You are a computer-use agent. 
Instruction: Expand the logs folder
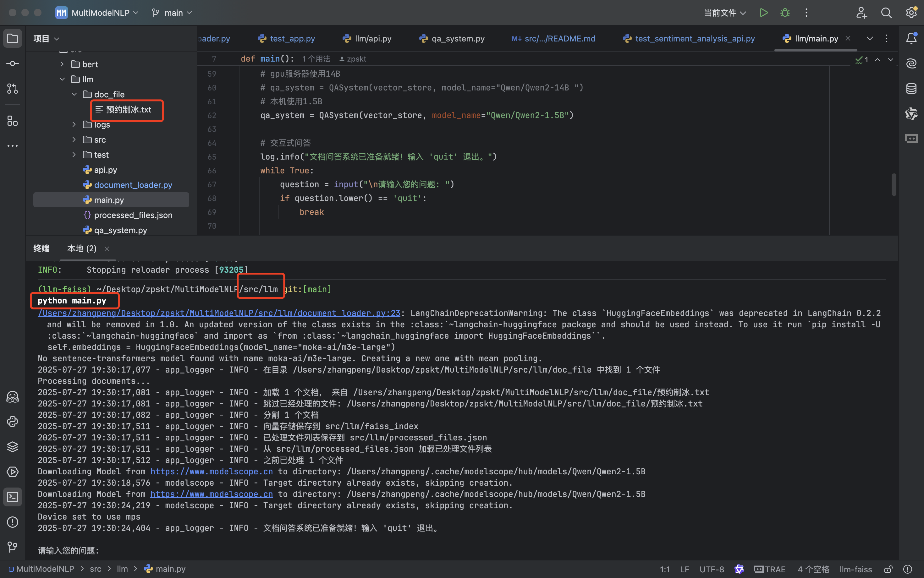pos(74,125)
